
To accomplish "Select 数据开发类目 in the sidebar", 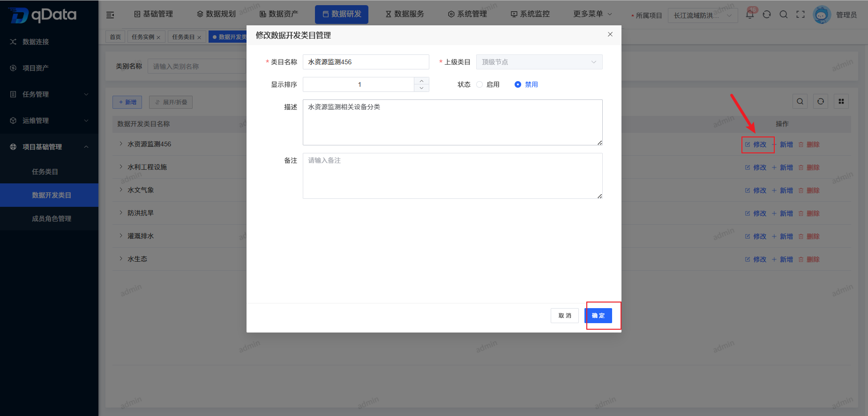I will point(49,195).
